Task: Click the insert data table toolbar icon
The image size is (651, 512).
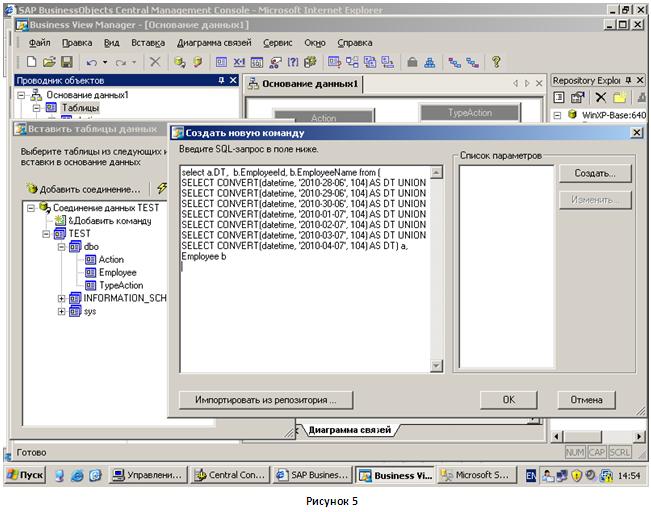Action: point(221,62)
